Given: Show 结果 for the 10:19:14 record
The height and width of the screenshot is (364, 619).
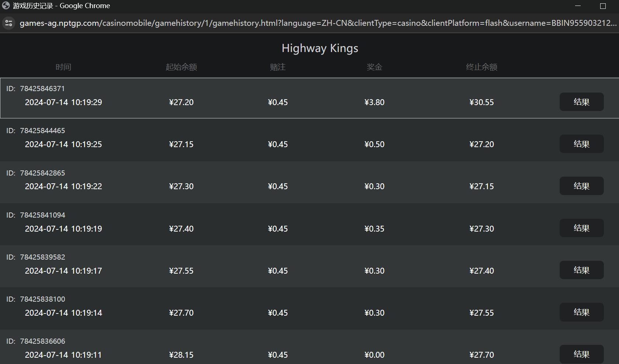Looking at the screenshot, I should (x=581, y=312).
